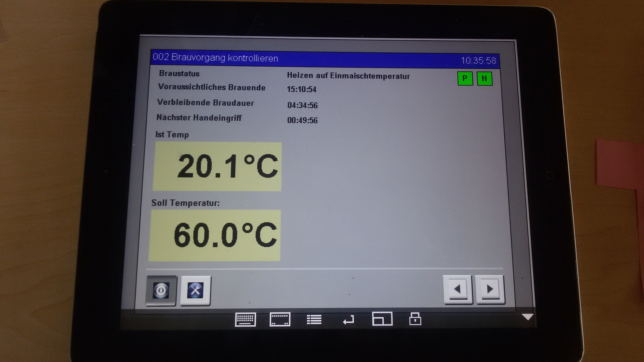Tap Voraussichtliches Brauende time 15:10:54
This screenshot has width=644, height=362.
[x=301, y=89]
